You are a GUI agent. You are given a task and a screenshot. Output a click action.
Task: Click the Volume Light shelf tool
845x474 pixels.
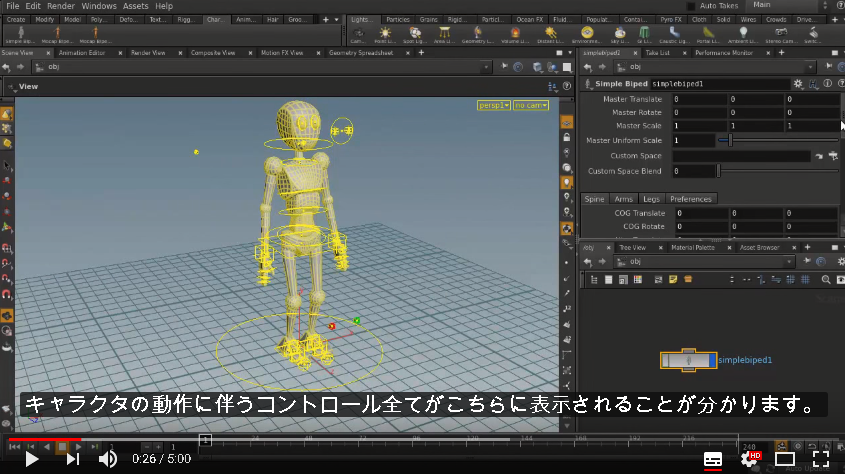[515, 35]
